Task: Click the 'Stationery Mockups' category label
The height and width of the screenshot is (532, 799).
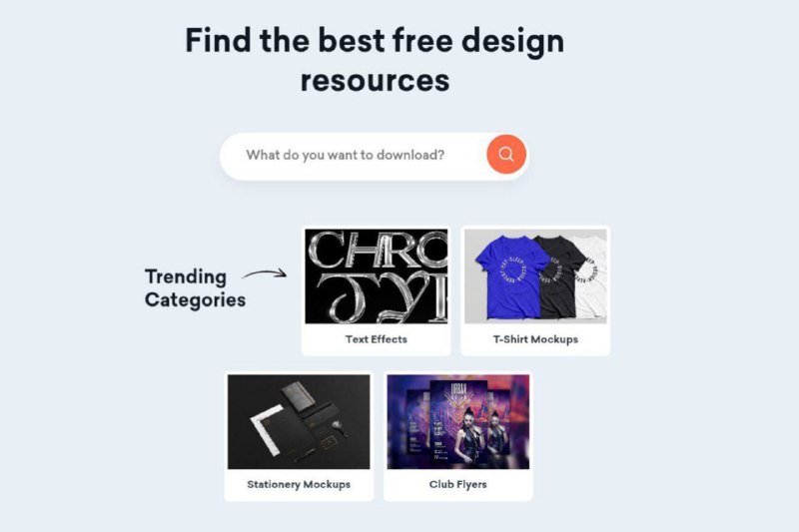Action: (299, 484)
